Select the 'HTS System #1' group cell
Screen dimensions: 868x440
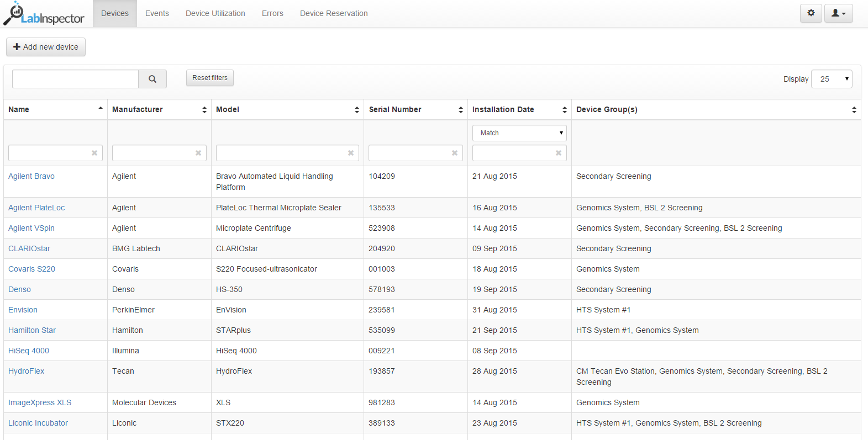point(716,310)
